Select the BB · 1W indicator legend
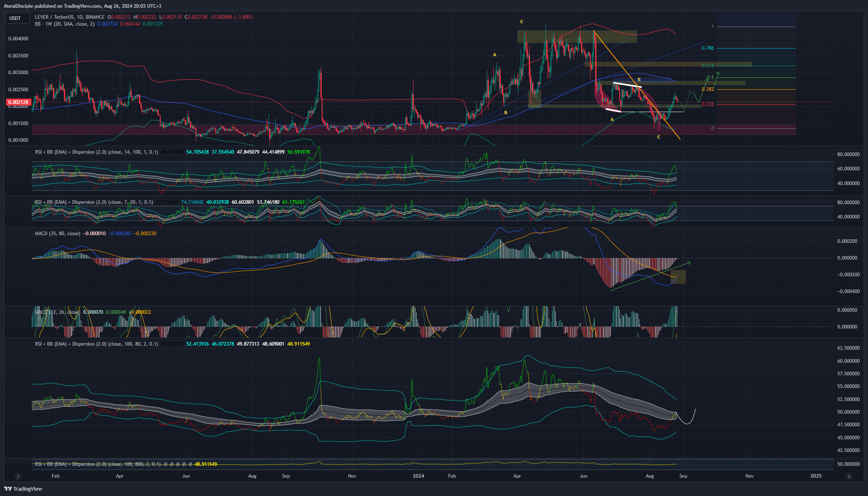 pyautogui.click(x=65, y=24)
